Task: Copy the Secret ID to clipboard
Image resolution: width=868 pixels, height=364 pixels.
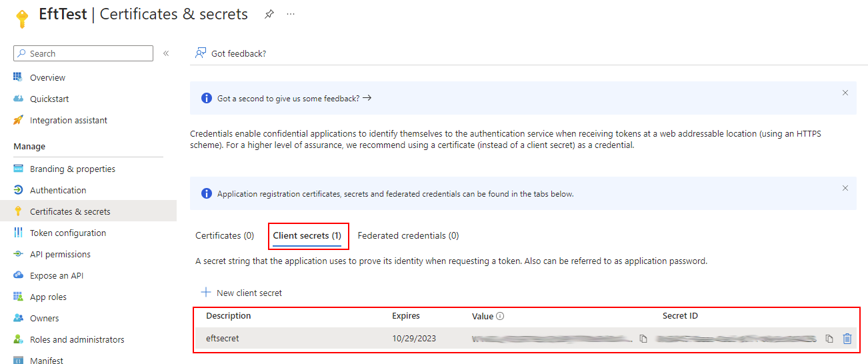Action: tap(829, 339)
